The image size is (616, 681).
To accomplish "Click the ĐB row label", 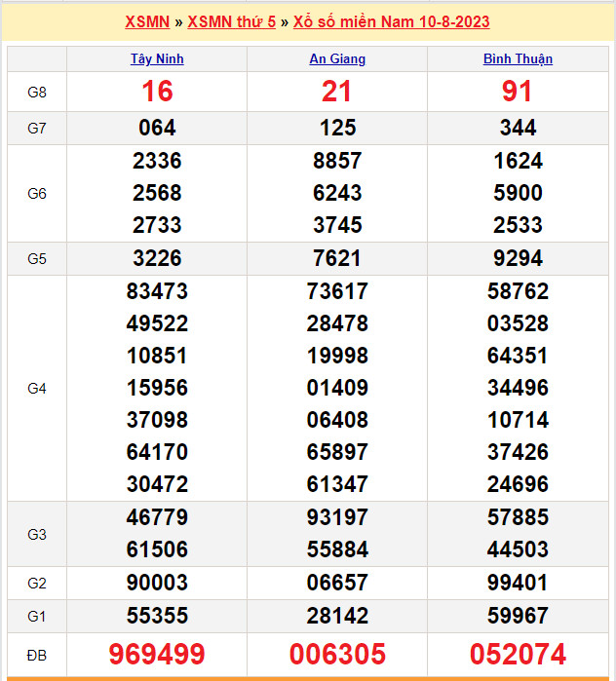I will click(37, 655).
